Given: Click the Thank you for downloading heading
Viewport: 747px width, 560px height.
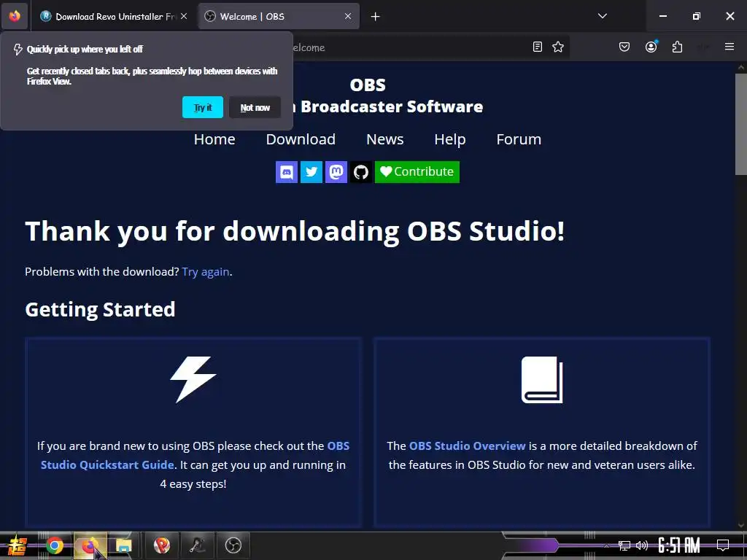Looking at the screenshot, I should tap(295, 231).
